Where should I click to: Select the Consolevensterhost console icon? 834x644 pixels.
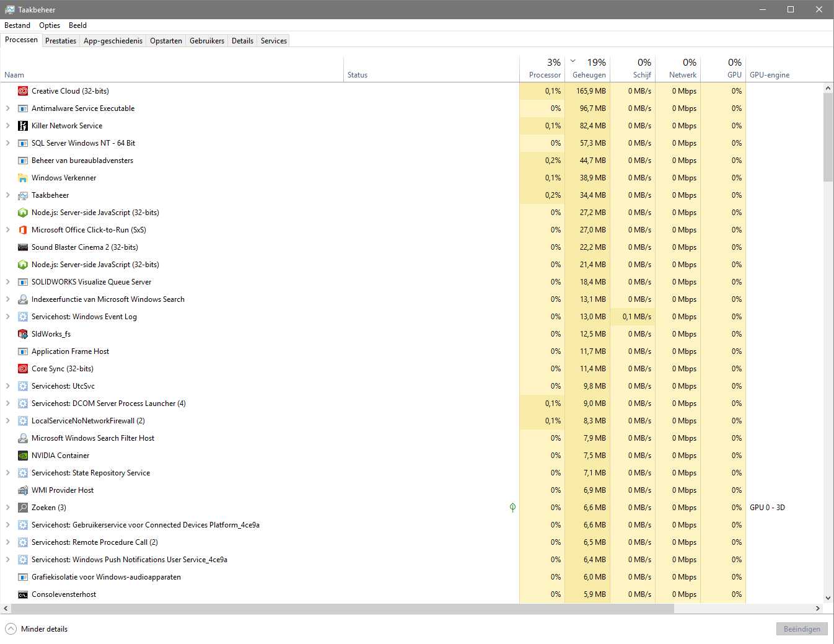point(23,594)
